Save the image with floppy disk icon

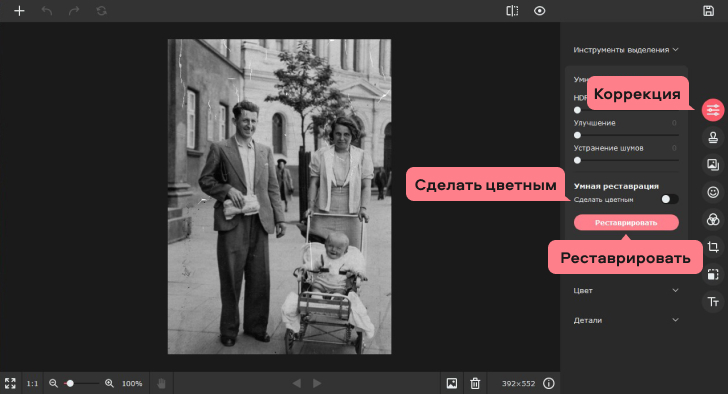[708, 11]
